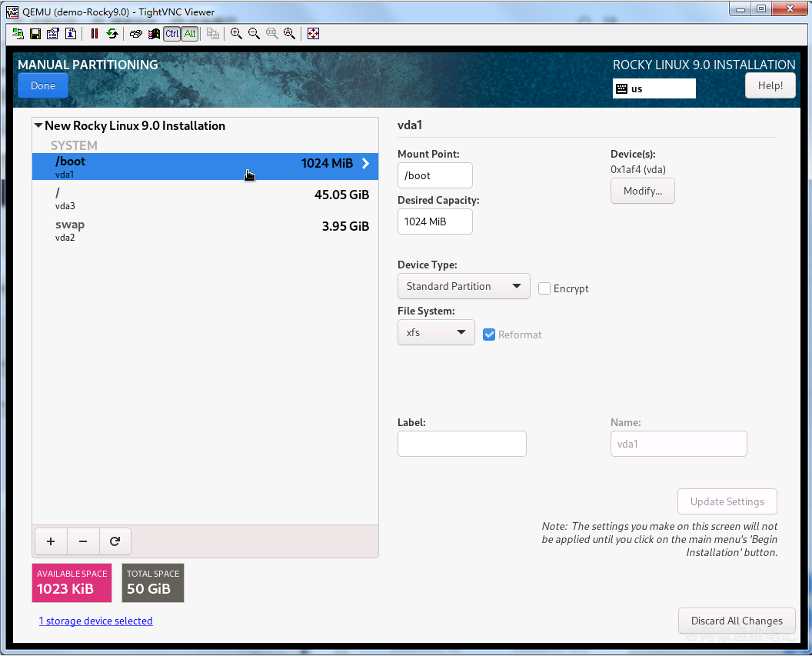Click the Label text field
812x656 pixels.
(461, 444)
